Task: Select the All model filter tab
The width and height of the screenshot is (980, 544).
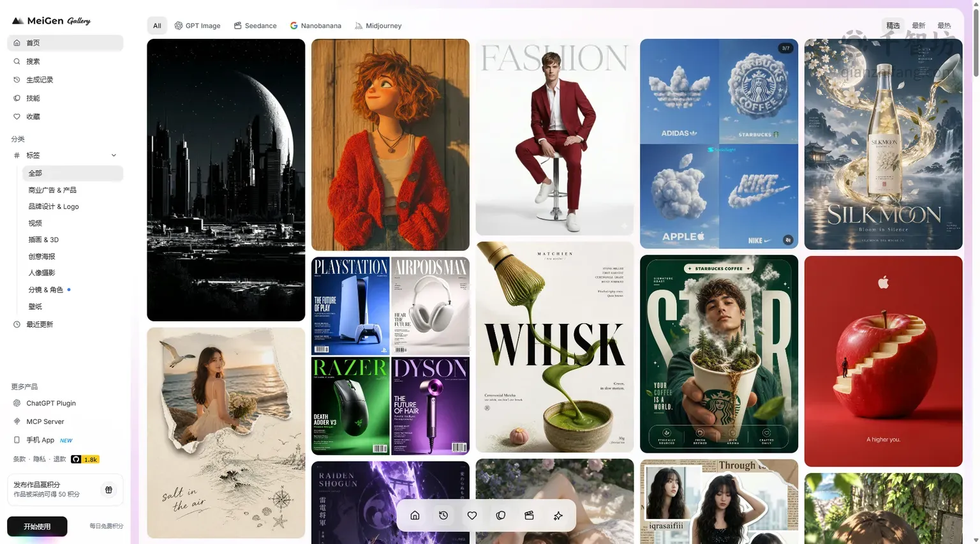Action: [x=157, y=26]
